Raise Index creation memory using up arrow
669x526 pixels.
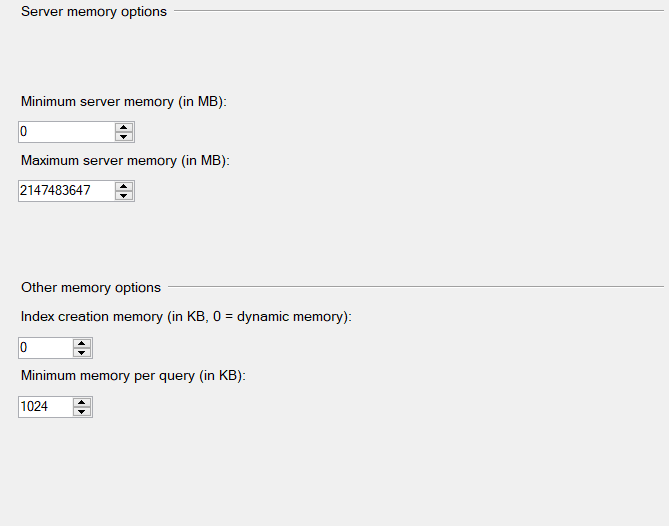tap(82, 343)
